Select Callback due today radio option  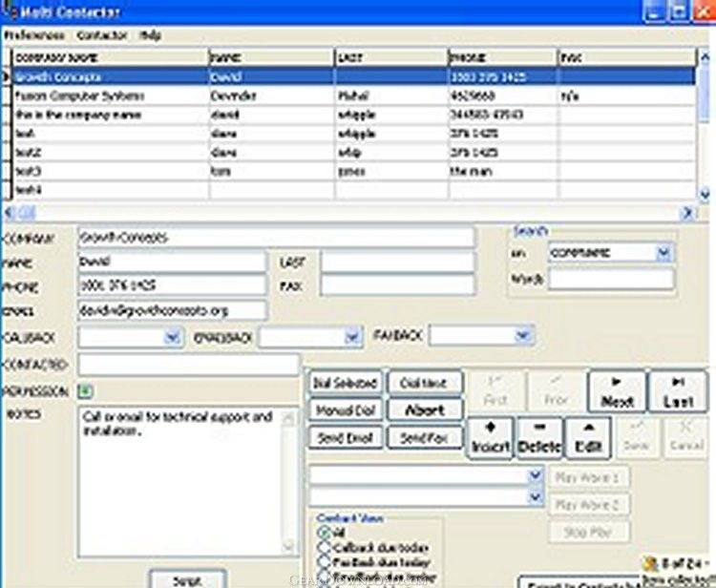click(323, 547)
